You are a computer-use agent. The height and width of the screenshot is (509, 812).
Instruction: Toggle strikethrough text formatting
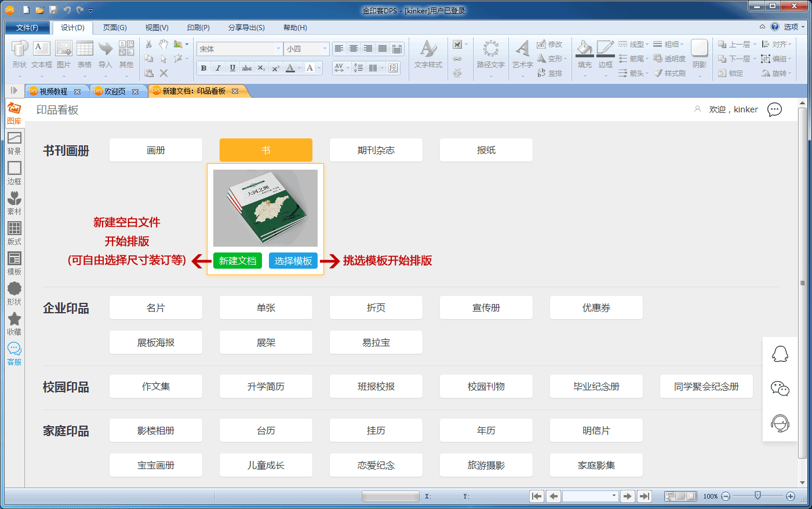[247, 68]
